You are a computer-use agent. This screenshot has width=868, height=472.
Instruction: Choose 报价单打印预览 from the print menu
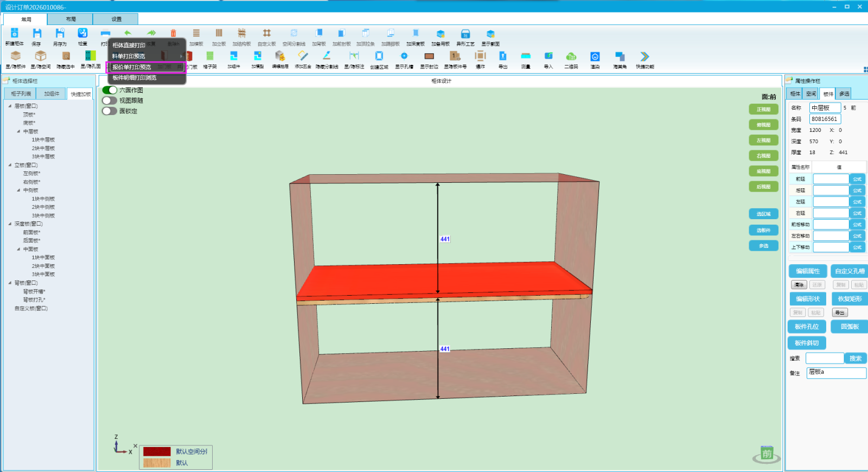point(147,67)
